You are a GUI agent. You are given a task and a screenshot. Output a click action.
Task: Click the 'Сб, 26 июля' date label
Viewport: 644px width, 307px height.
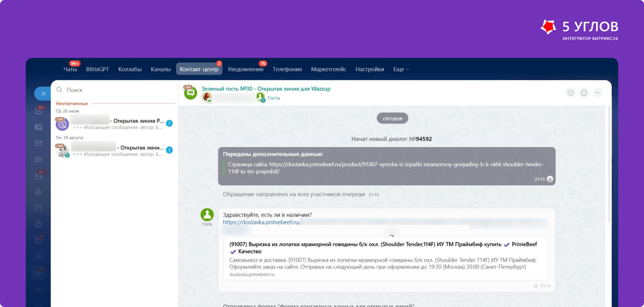click(x=67, y=111)
